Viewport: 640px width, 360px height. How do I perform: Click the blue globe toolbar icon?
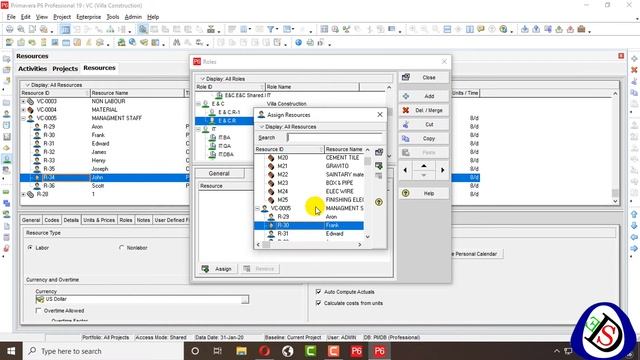(x=298, y=42)
